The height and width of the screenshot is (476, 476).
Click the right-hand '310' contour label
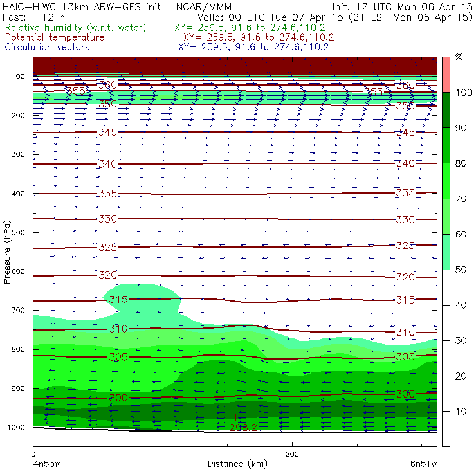[x=405, y=332]
